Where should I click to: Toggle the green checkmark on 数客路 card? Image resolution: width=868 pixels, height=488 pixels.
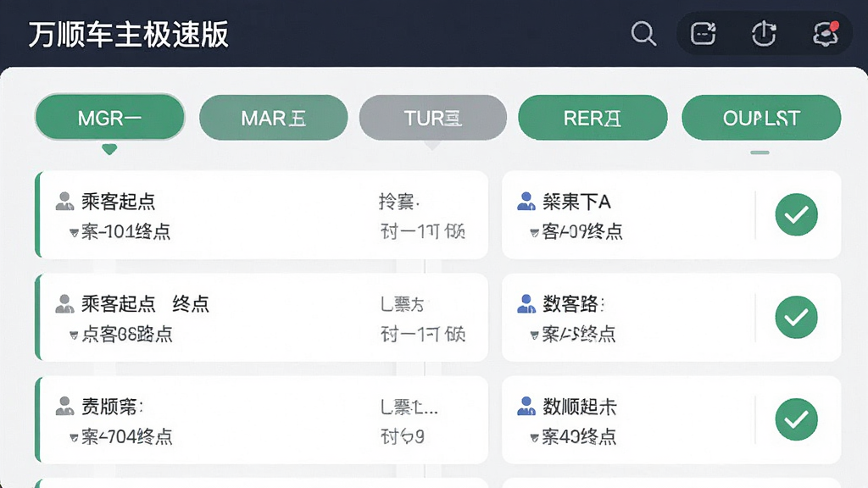tap(796, 317)
